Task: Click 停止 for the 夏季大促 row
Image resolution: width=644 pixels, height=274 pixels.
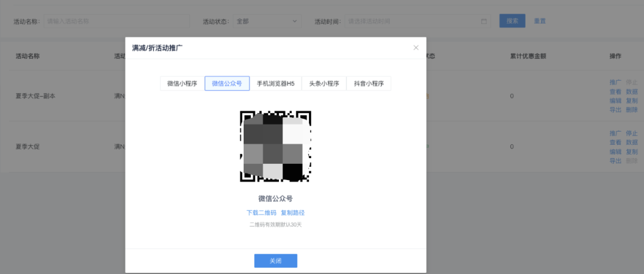Action: coord(632,133)
